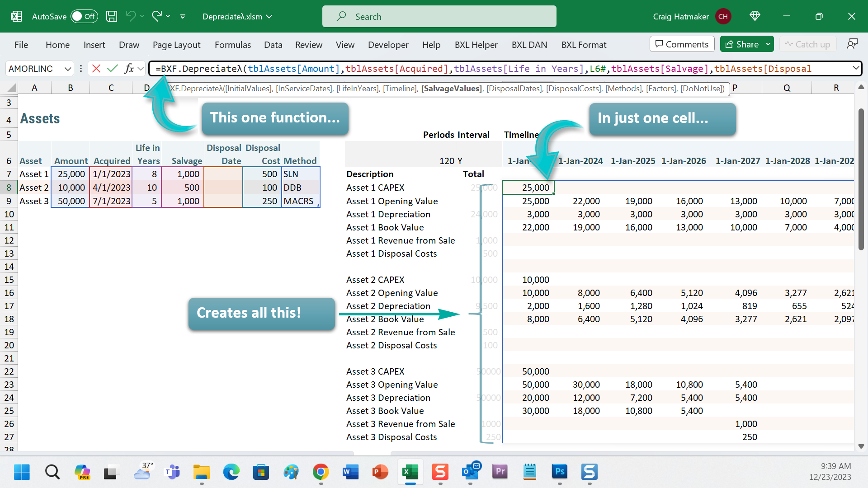Click the Microsoft Premium diamond icon

[x=755, y=16]
